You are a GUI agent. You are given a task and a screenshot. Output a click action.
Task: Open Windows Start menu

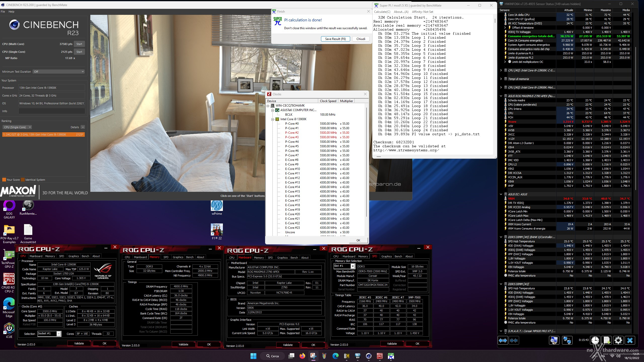coord(253,356)
